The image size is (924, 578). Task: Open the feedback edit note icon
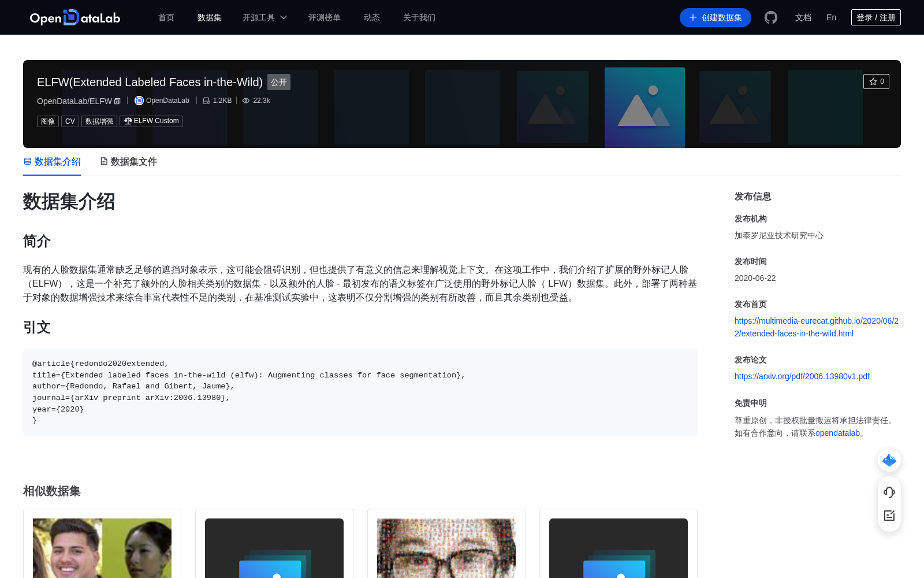click(889, 516)
